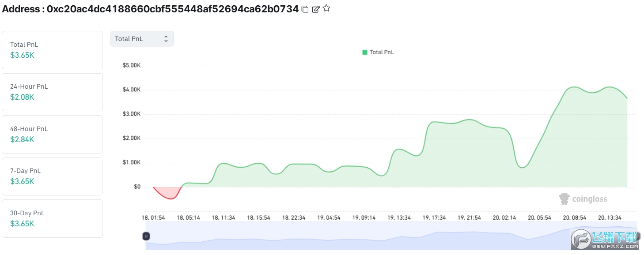Viewport: 644px width, 255px height.
Task: Click the middle of the timeline range navigator
Action: point(391,236)
